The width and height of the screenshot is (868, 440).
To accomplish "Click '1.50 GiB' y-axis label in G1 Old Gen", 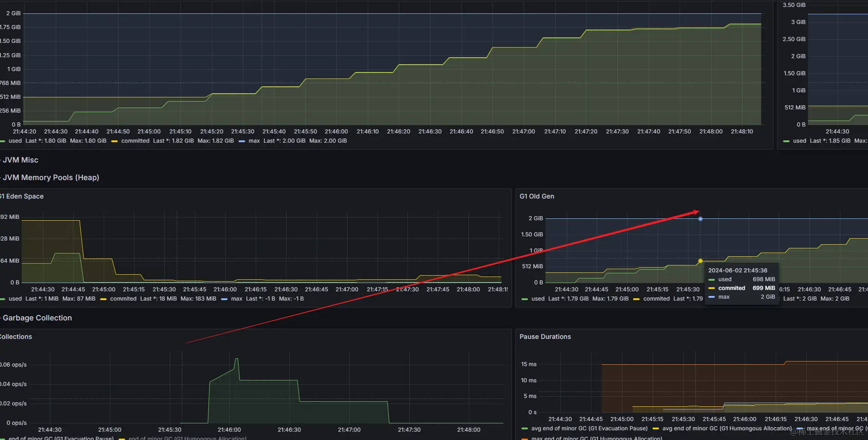I will [x=532, y=235].
